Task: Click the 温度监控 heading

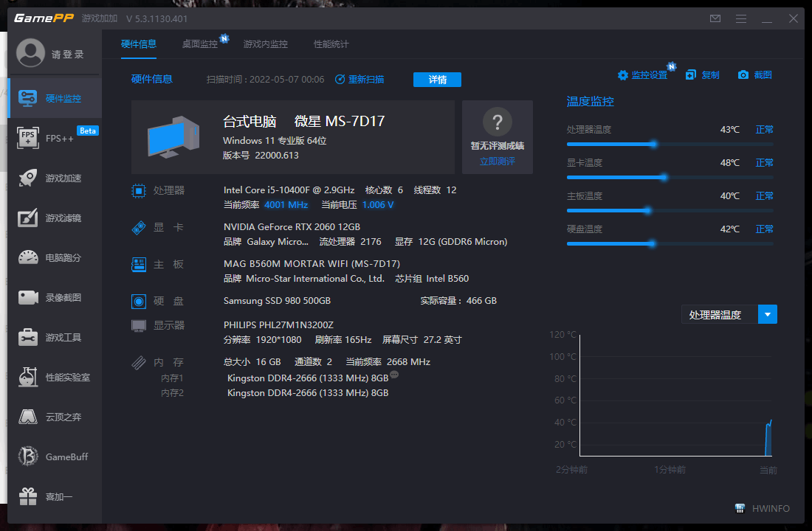Action: point(591,102)
